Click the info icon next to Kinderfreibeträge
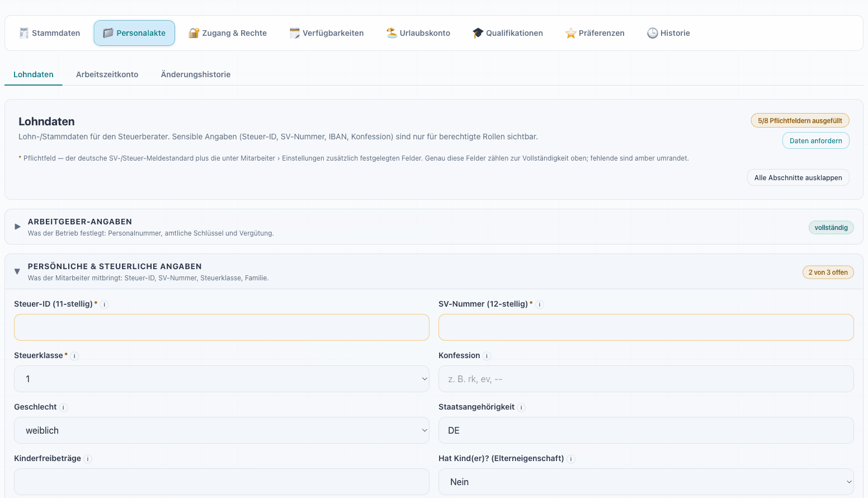 click(88, 459)
